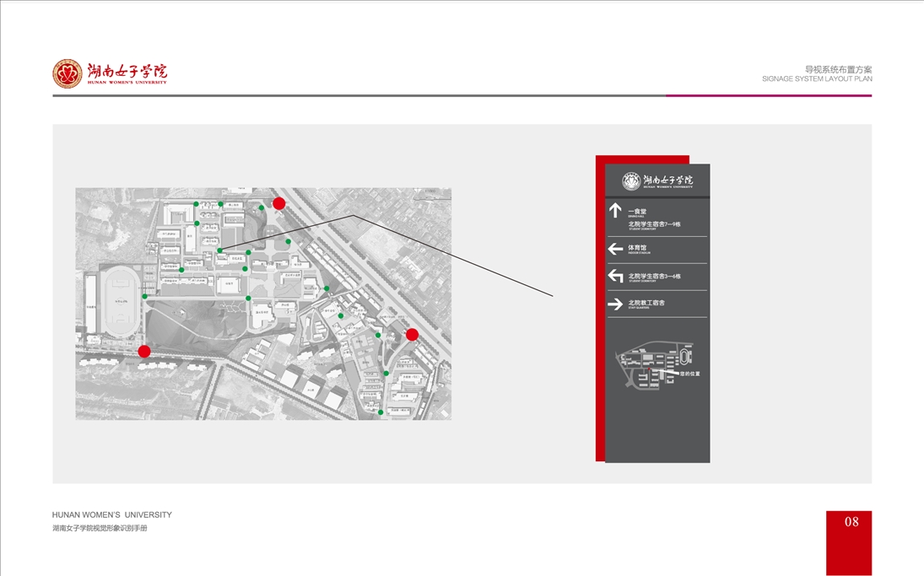Viewport: 924px width, 576px height.
Task: Click the red marker at map's top
Action: [x=279, y=203]
